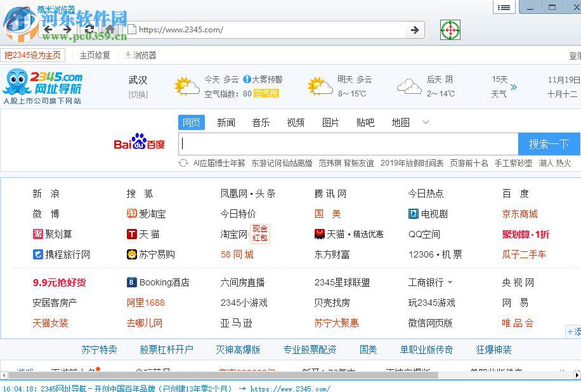Viewport: 581px width, 392px height.
Task: Refresh the current page
Action: pos(89,29)
